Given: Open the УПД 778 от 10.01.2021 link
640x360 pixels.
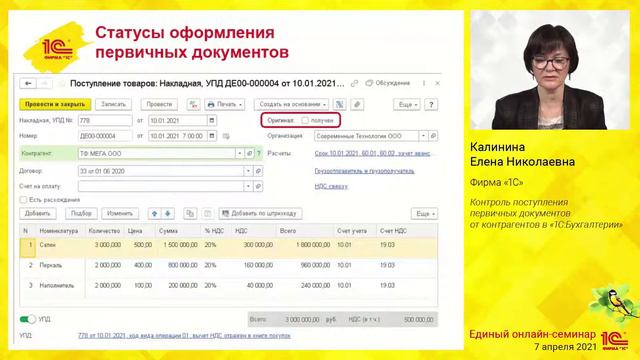Looking at the screenshot, I should point(184,336).
